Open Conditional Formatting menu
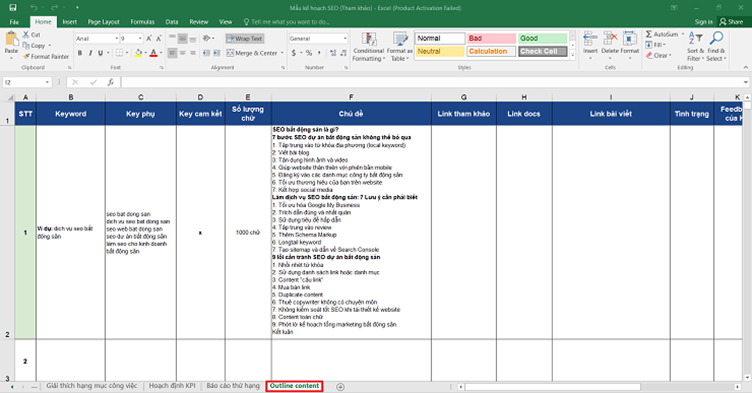This screenshot has height=393, width=752. 369,47
